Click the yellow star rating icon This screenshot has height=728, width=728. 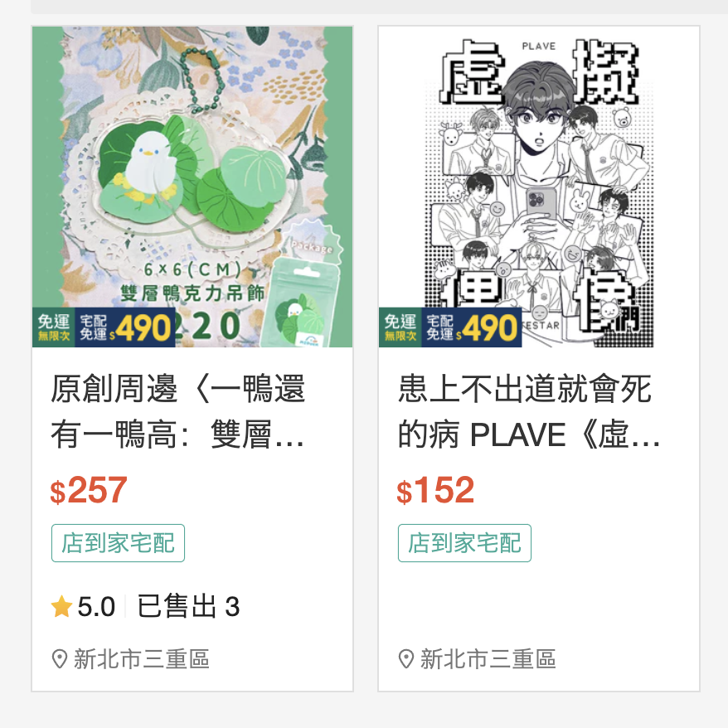(x=61, y=607)
